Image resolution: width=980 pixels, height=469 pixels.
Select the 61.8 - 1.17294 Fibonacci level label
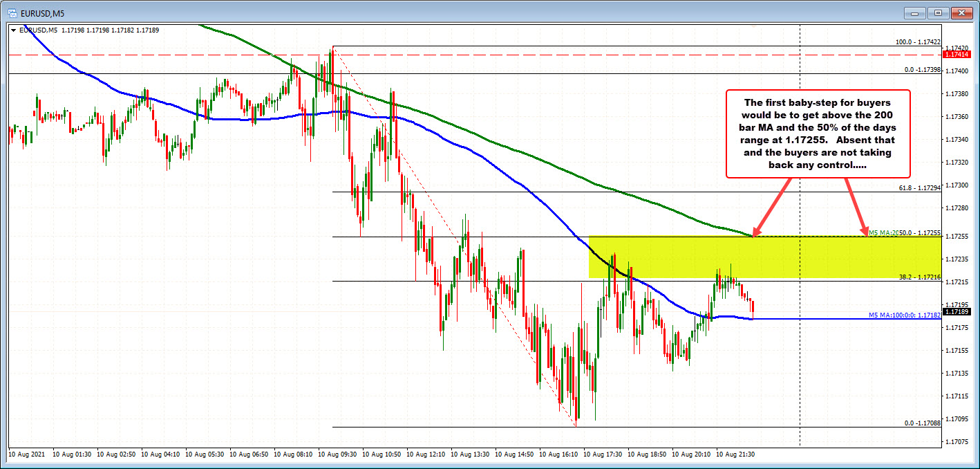point(917,187)
